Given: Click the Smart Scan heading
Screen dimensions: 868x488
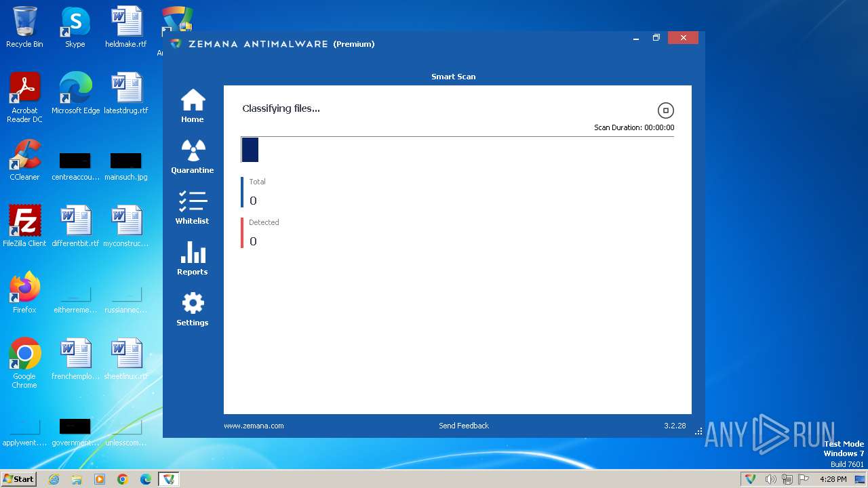Looking at the screenshot, I should [x=454, y=77].
